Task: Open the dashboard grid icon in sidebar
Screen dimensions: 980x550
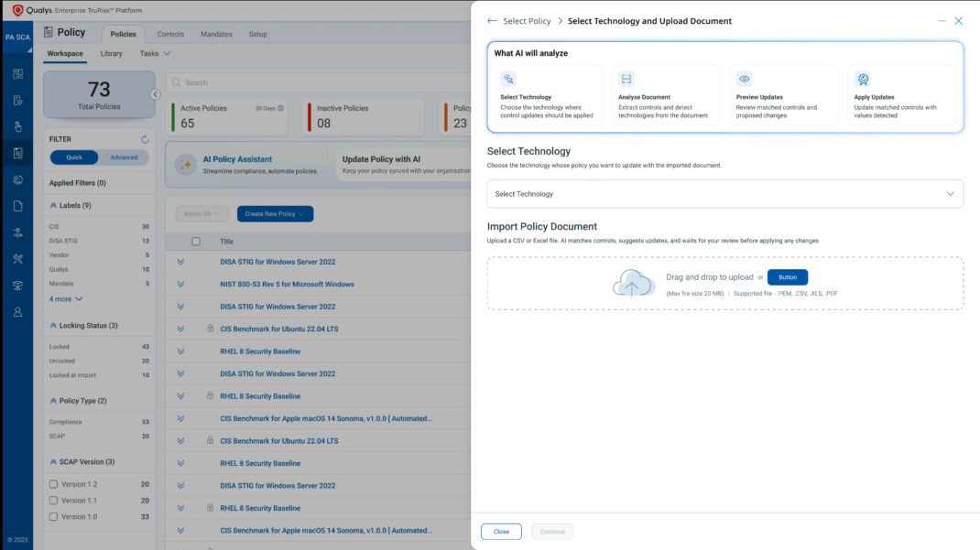Action: (17, 73)
